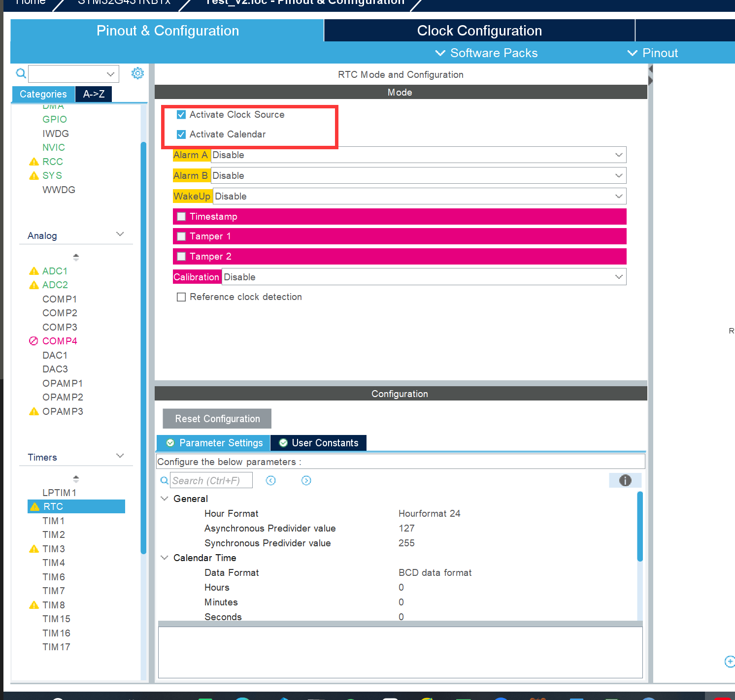Viewport: 735px width, 700px height.
Task: Open the Software Packs menu
Action: pyautogui.click(x=487, y=53)
